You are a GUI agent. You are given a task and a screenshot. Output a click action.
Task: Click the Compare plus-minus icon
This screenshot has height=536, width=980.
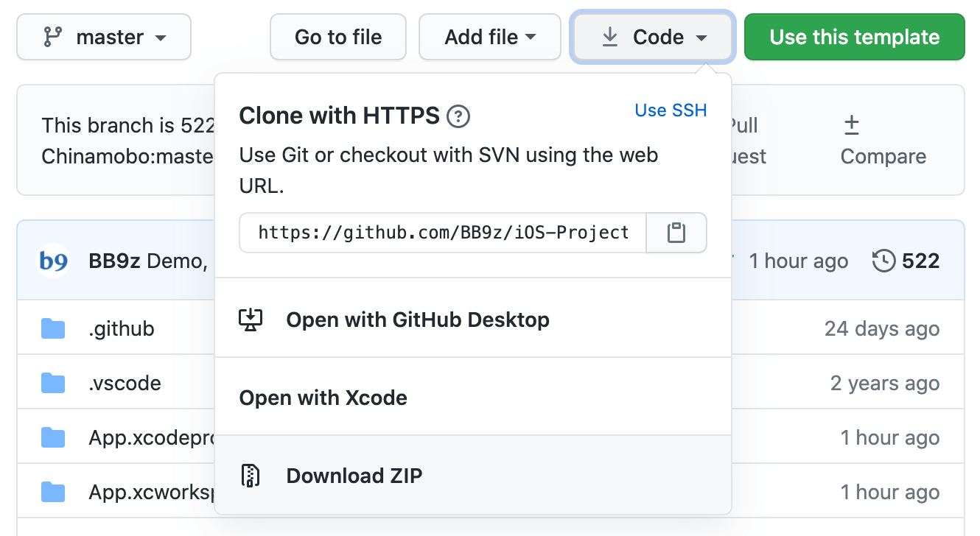tap(852, 126)
